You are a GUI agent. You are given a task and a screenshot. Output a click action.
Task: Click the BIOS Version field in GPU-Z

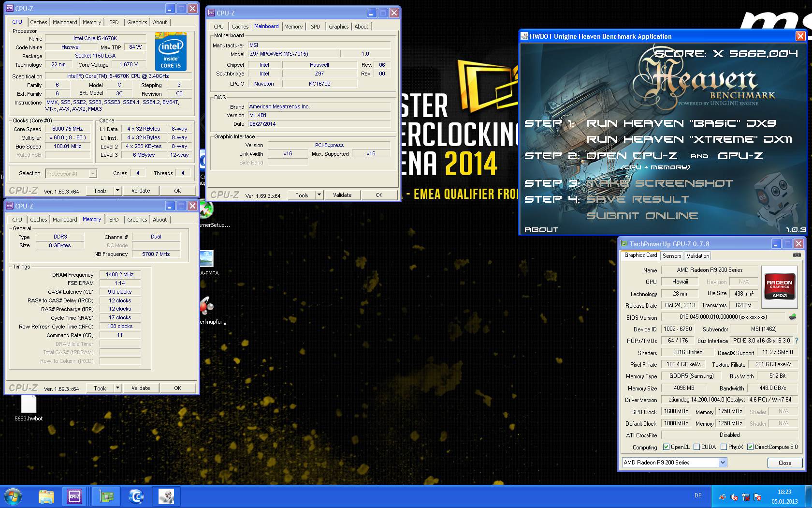(x=723, y=317)
